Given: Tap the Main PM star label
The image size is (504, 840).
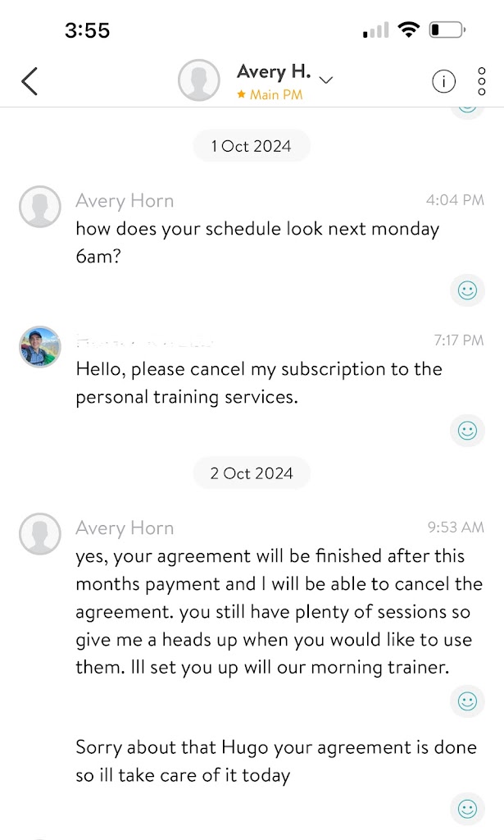Looking at the screenshot, I should [x=270, y=95].
